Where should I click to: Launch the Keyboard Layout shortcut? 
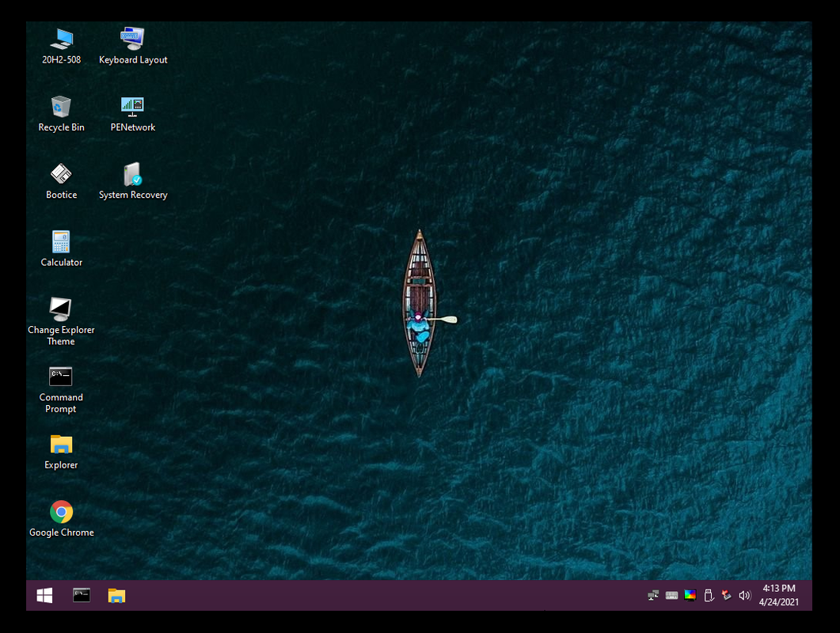click(x=133, y=46)
